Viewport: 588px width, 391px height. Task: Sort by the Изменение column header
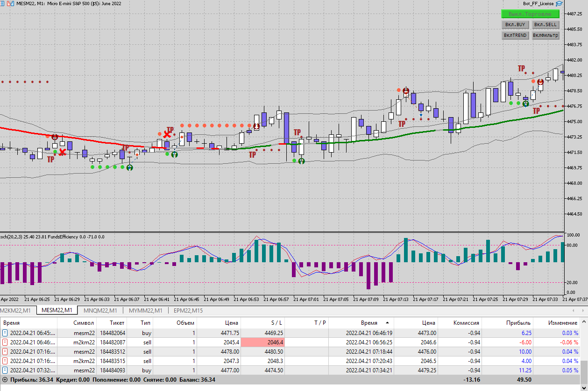556,322
